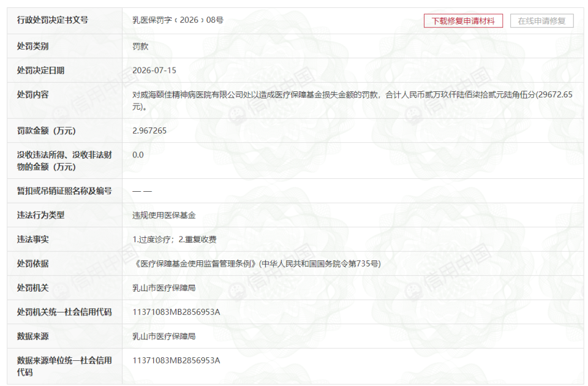Click credit code in 处罚机关统一社会信用代码 row
Screen dimensions: 588x386
pos(176,312)
